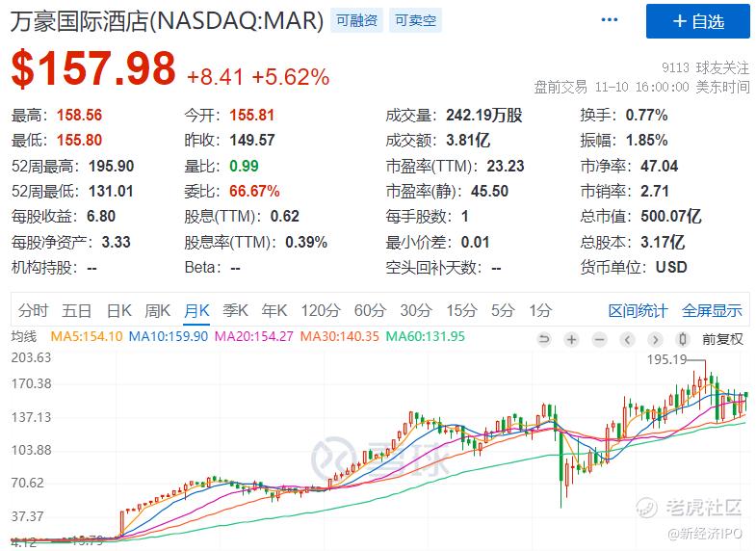756x551 pixels.
Task: Click the MA5:154.10 moving average label
Action: coord(87,336)
